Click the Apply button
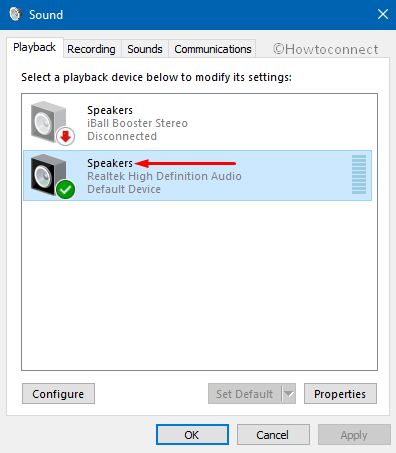 click(354, 435)
